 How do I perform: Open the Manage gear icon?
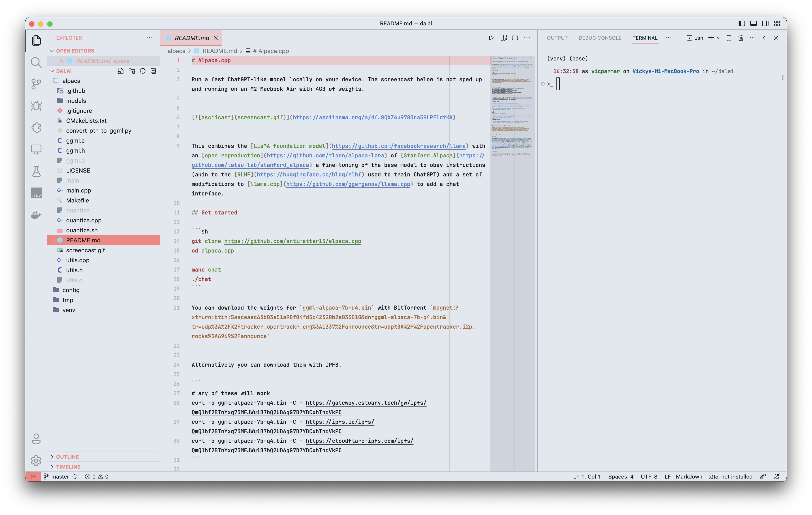pyautogui.click(x=36, y=460)
